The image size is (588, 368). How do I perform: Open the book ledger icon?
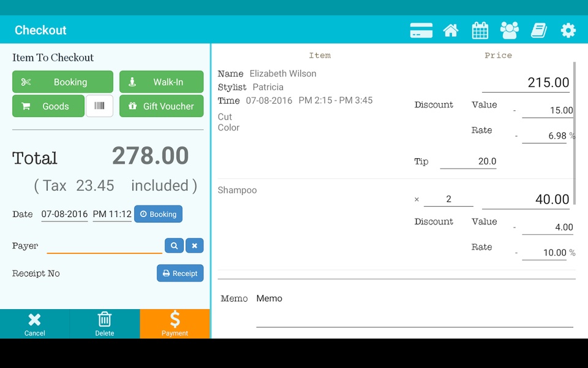[x=539, y=31]
